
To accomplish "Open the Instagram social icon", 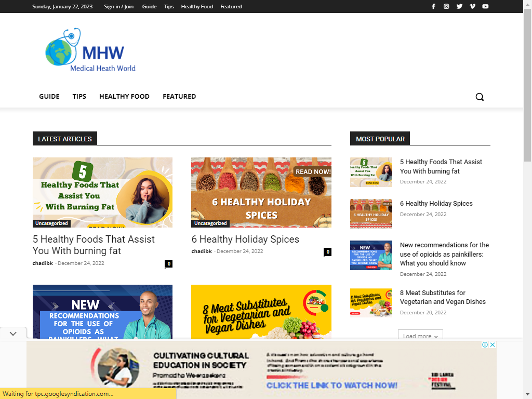I will pyautogui.click(x=446, y=6).
